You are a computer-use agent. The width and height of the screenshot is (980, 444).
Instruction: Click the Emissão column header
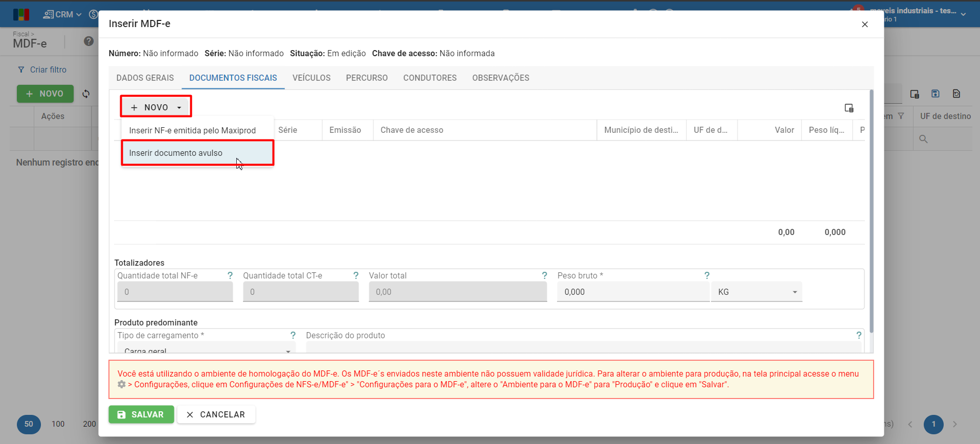[x=348, y=130]
